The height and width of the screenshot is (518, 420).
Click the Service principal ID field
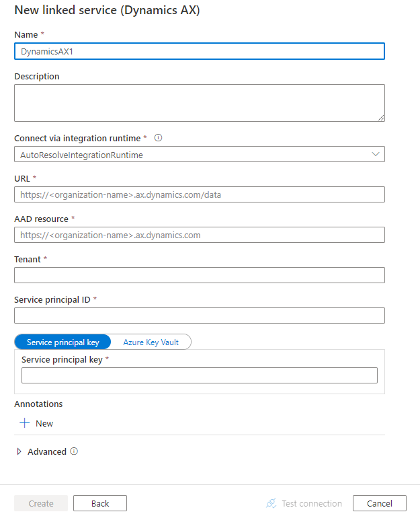tap(199, 316)
